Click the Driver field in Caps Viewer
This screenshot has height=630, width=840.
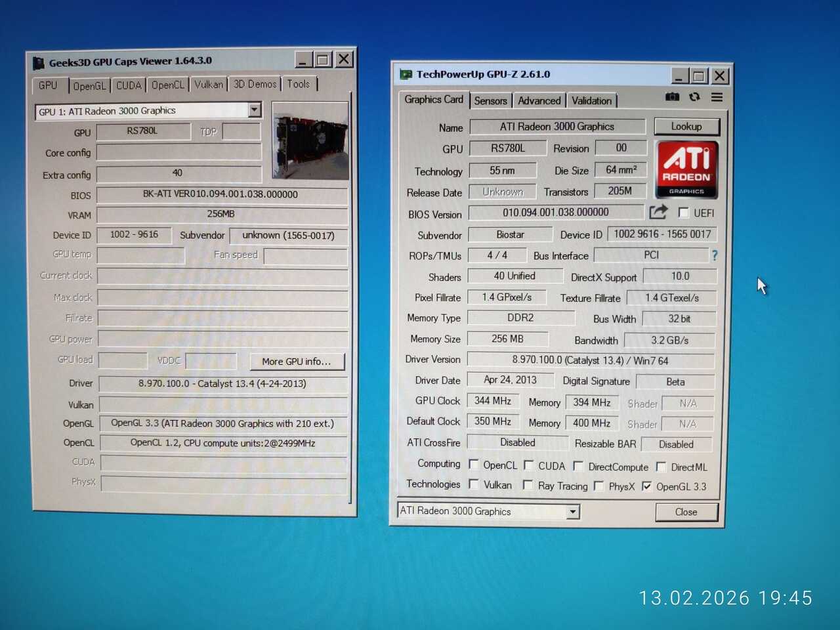tap(222, 384)
